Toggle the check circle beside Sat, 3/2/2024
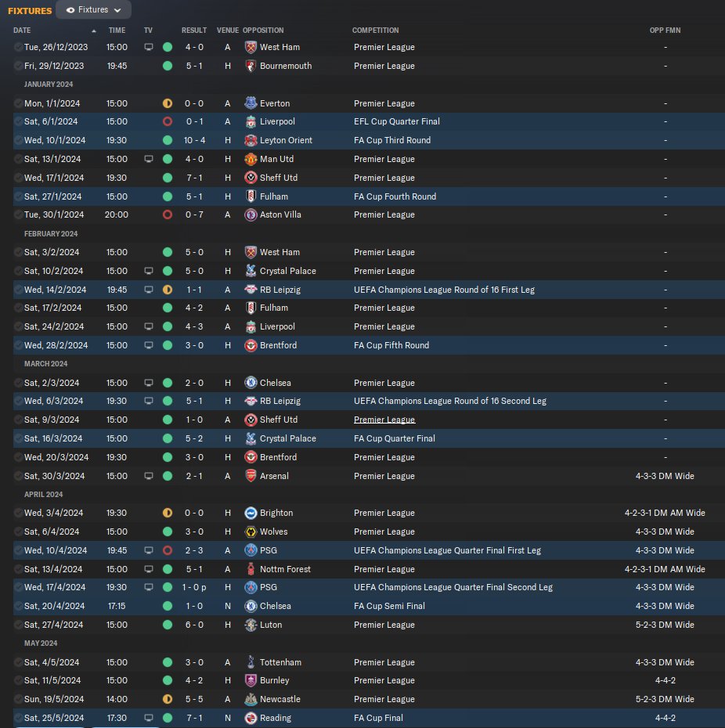This screenshot has width=725, height=728. pyautogui.click(x=18, y=252)
